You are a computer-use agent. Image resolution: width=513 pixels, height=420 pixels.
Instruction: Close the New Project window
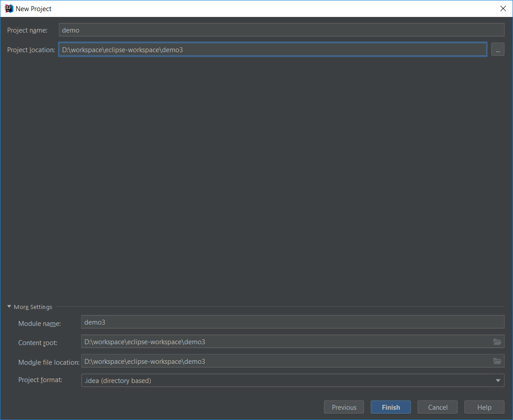503,8
